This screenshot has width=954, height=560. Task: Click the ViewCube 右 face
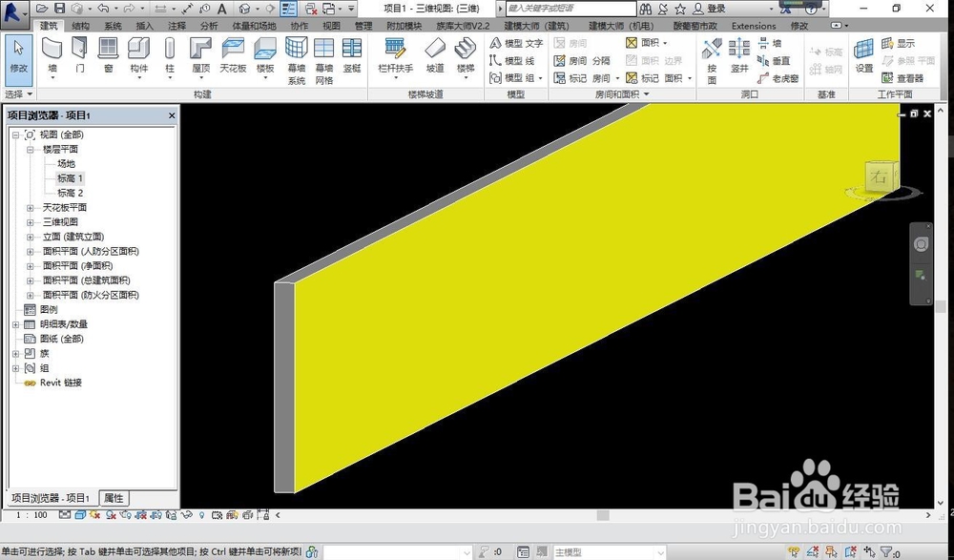tap(878, 177)
